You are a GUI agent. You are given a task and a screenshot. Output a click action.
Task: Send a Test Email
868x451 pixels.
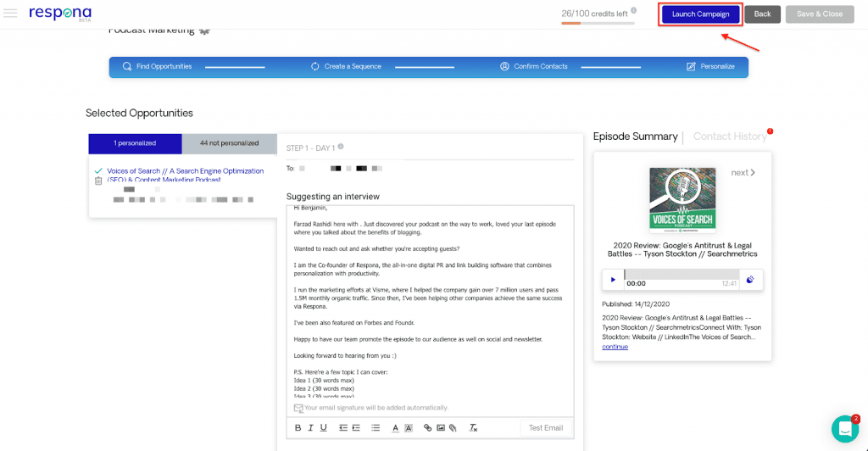(545, 428)
